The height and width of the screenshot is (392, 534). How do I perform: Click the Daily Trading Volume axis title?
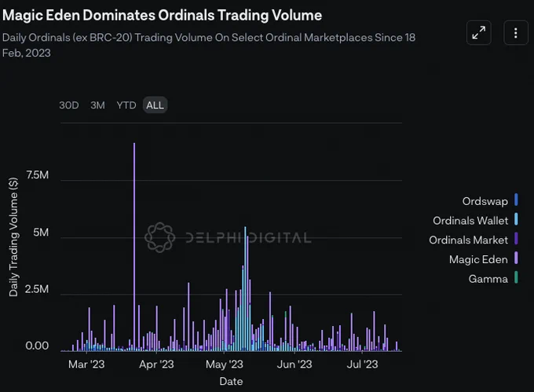tap(13, 236)
